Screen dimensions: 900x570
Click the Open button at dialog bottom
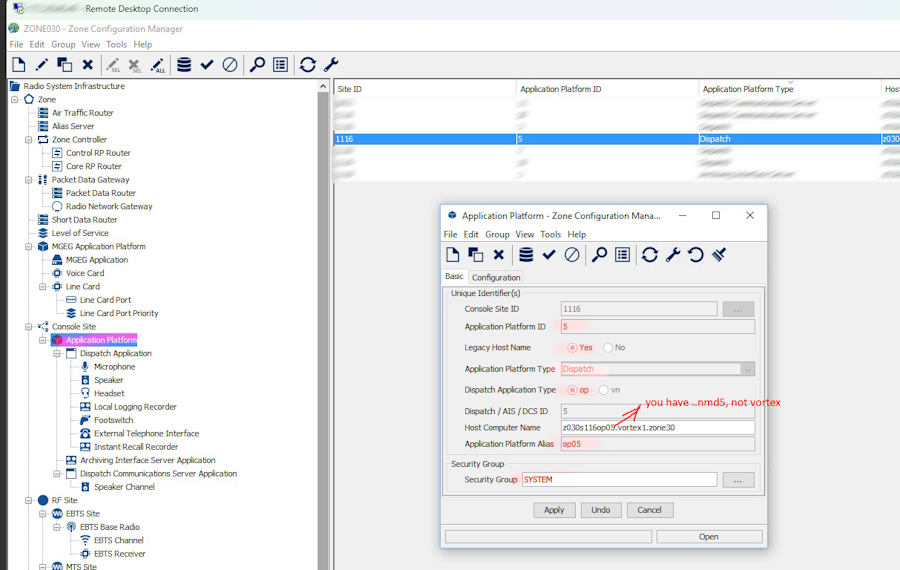pos(709,537)
